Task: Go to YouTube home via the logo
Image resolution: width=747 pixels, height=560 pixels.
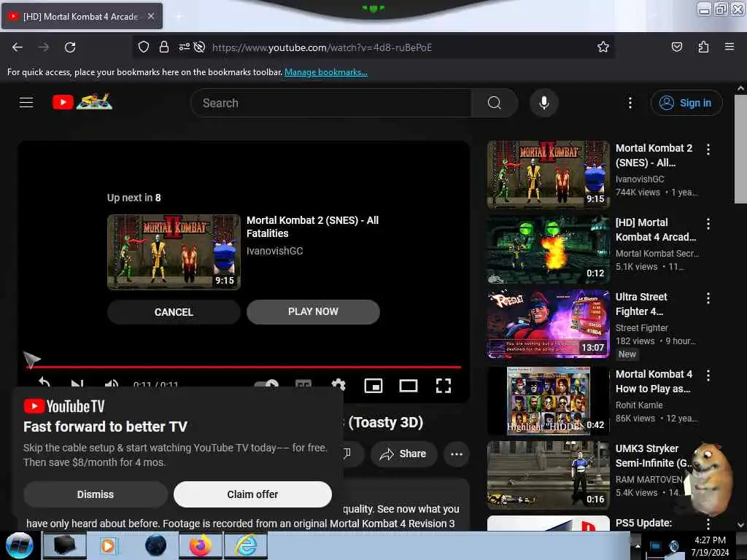Action: (x=82, y=102)
